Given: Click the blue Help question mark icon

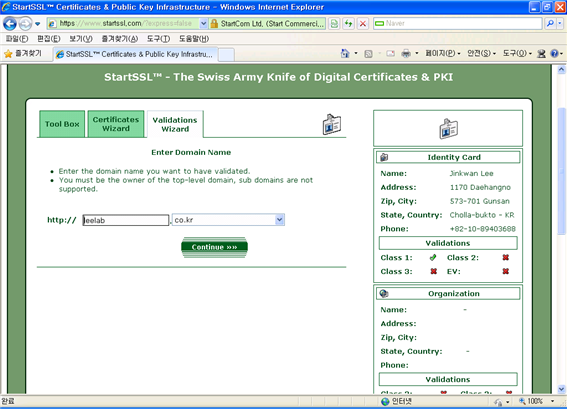Looking at the screenshot, I should tap(554, 54).
